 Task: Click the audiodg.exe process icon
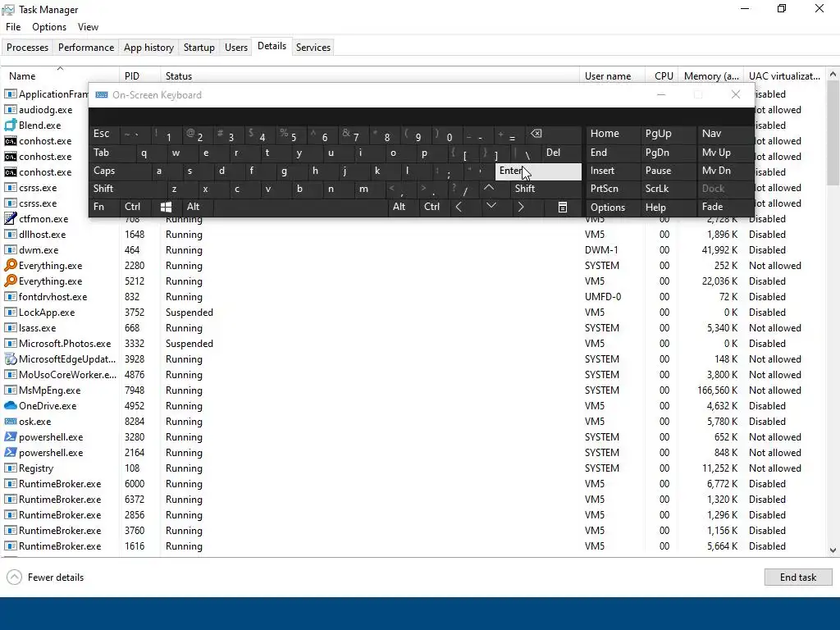[10, 110]
